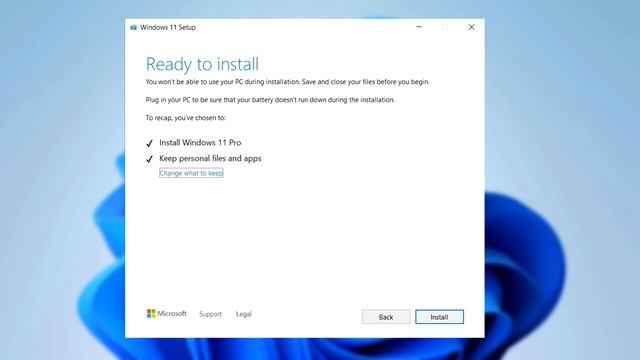The image size is (640, 360).
Task: Click the "Windows 11 Setup" title text
Action: [168, 27]
